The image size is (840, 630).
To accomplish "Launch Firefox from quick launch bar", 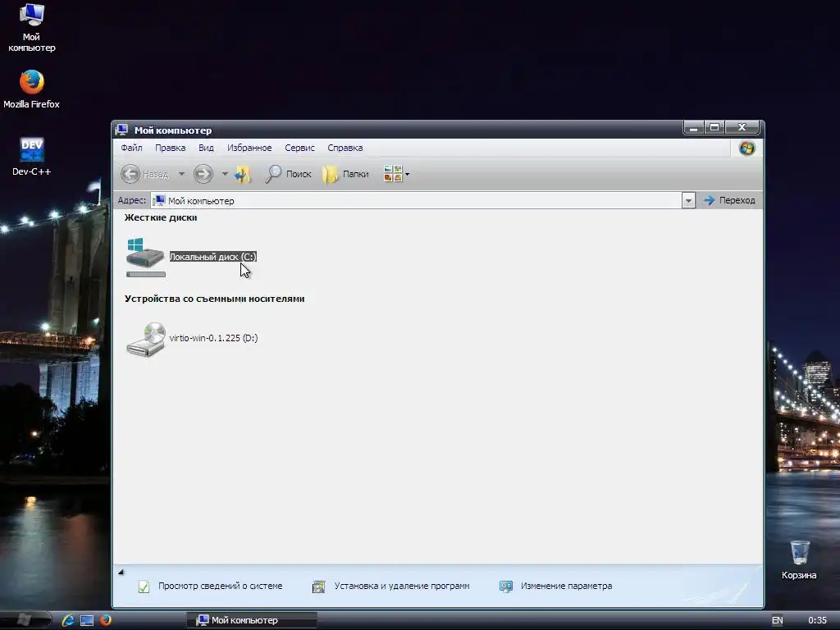I will 106,620.
